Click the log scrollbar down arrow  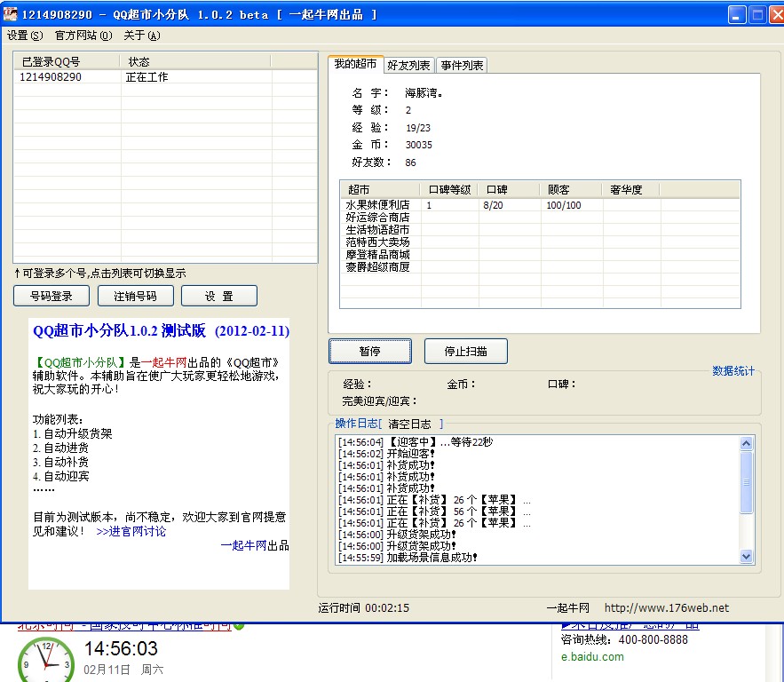746,556
